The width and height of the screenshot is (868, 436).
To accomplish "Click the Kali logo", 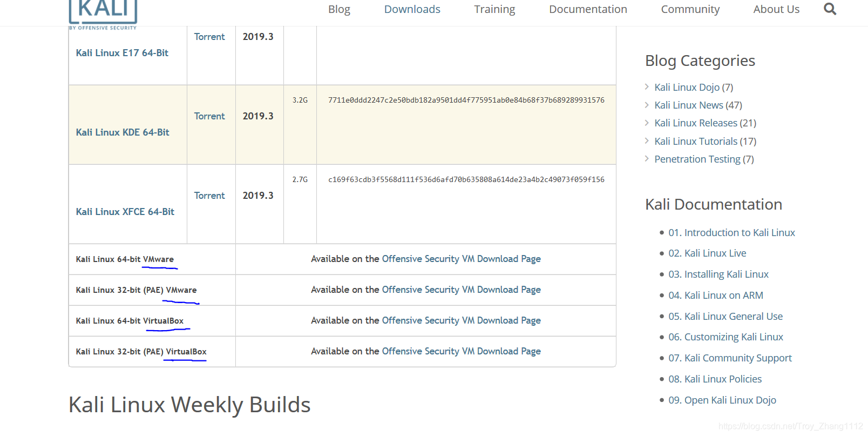I will pos(103,14).
